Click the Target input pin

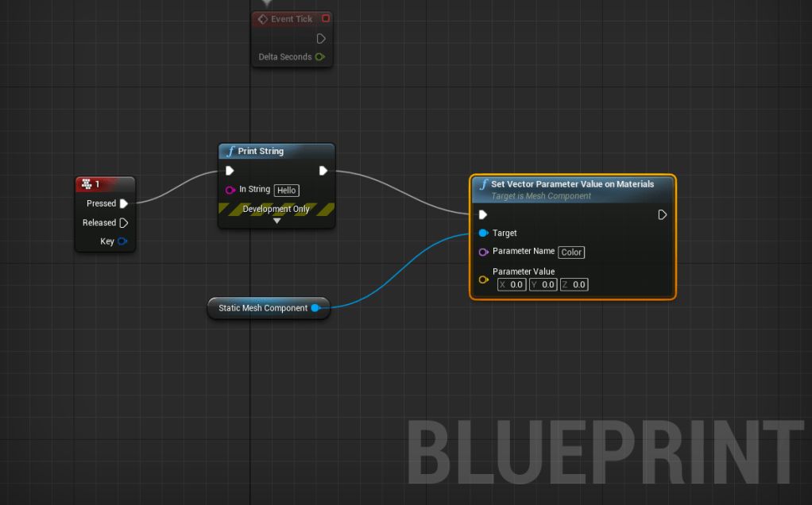(x=483, y=233)
